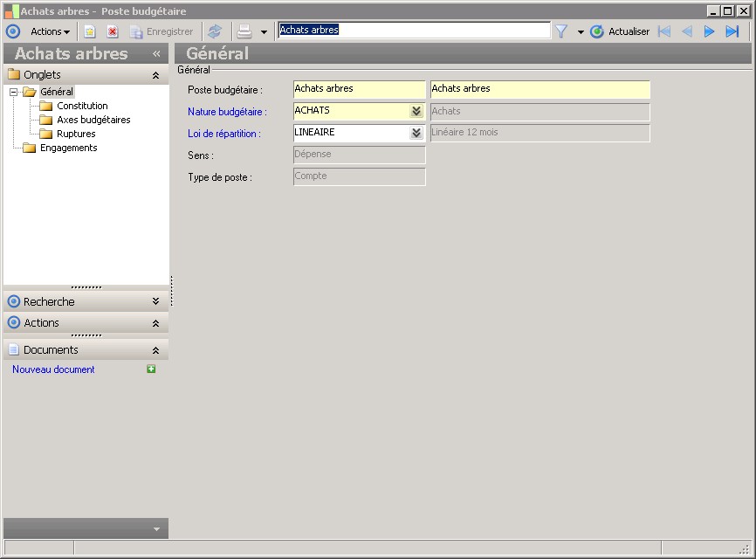
Task: Click the Refresh arrows toolbar icon
Action: (x=215, y=31)
